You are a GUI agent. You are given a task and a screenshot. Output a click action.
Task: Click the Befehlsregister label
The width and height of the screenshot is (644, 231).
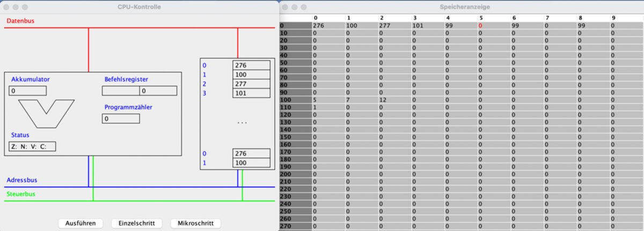126,79
